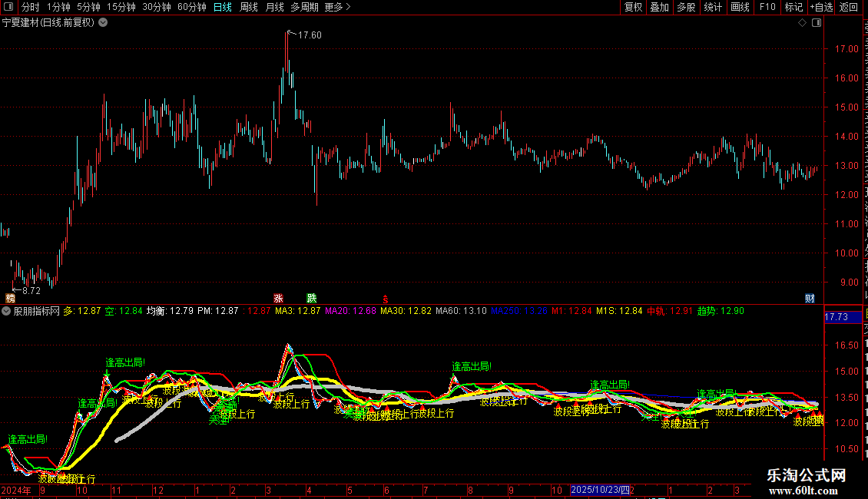Open the 宁夏建材 chart title dropdown arrow
868x499 pixels.
click(103, 23)
